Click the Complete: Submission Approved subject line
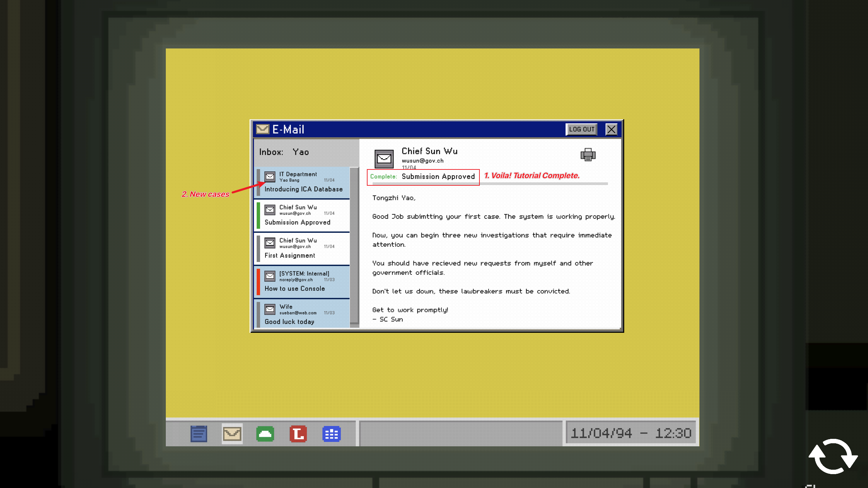The width and height of the screenshot is (868, 488). tap(423, 177)
